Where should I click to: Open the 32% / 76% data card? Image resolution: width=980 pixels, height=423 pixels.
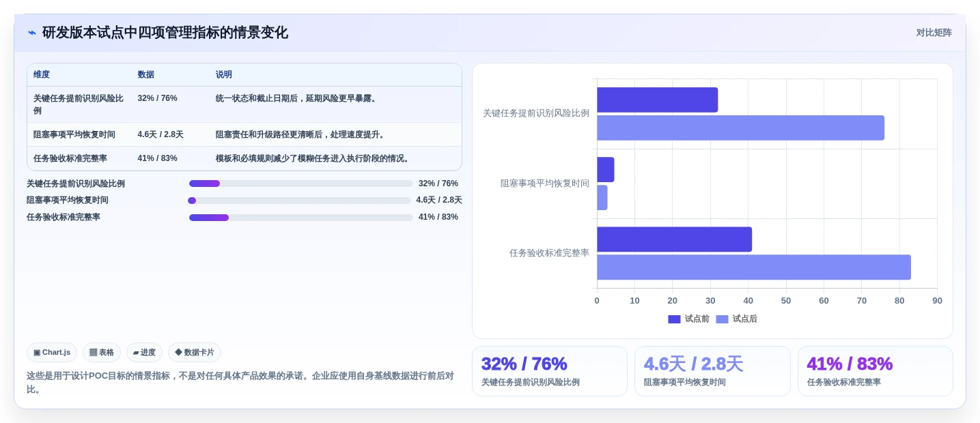tap(550, 371)
